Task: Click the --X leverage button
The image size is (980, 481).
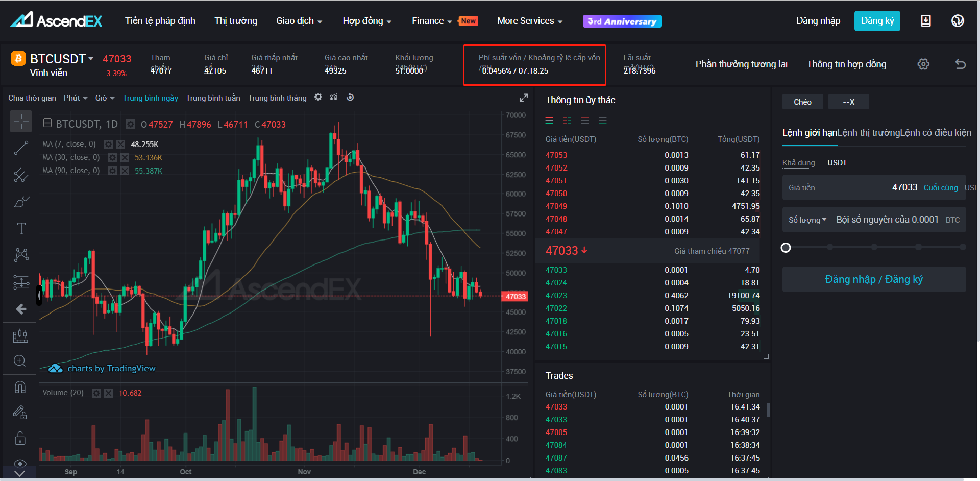Action: 848,102
